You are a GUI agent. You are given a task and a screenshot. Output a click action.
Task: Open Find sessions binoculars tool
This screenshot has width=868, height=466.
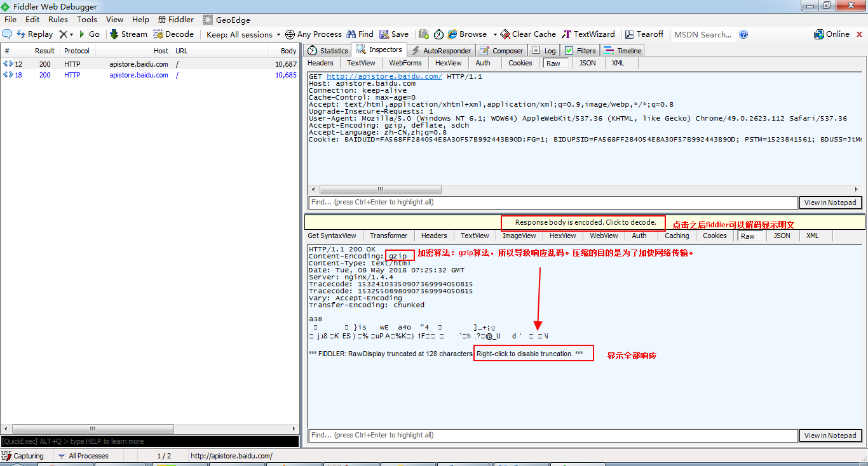coord(360,34)
